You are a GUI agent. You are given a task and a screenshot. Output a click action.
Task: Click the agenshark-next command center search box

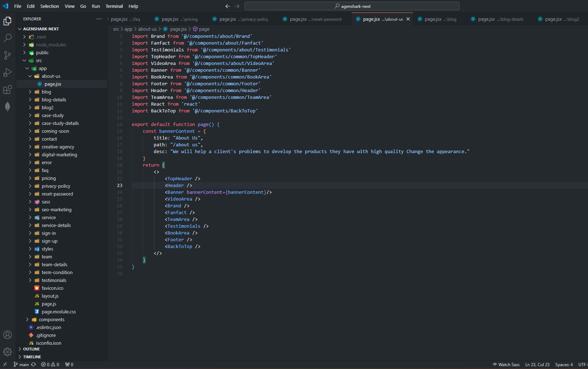352,6
